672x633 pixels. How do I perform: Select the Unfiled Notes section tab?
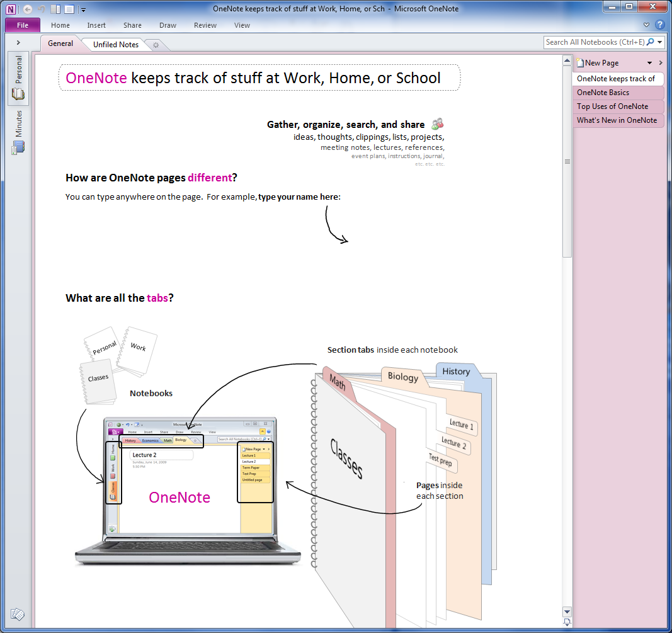[116, 45]
